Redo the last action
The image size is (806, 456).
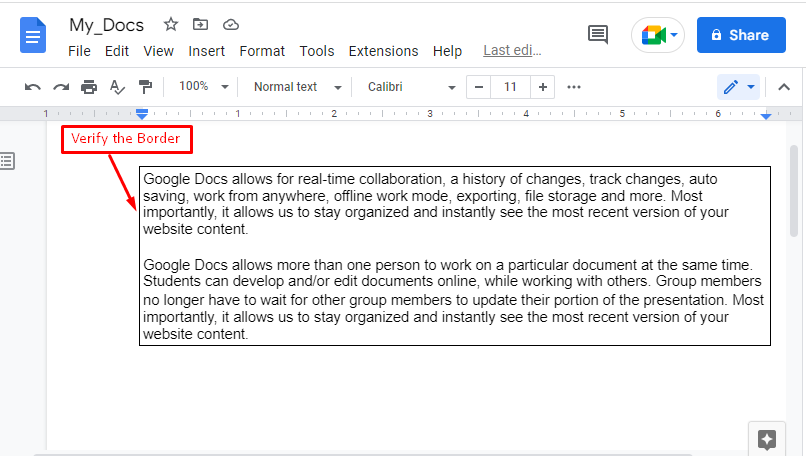pyautogui.click(x=61, y=87)
